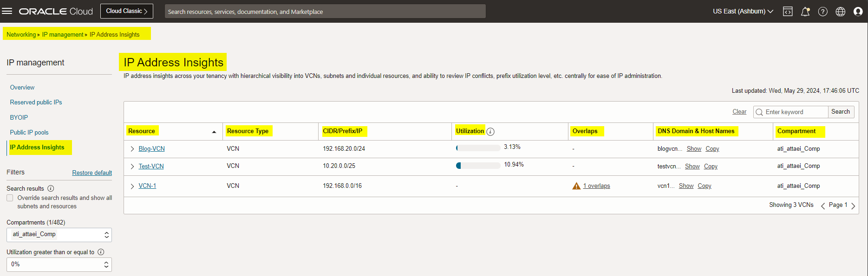The width and height of the screenshot is (868, 276).
Task: Open the hamburger navigation menu
Action: coord(7,11)
